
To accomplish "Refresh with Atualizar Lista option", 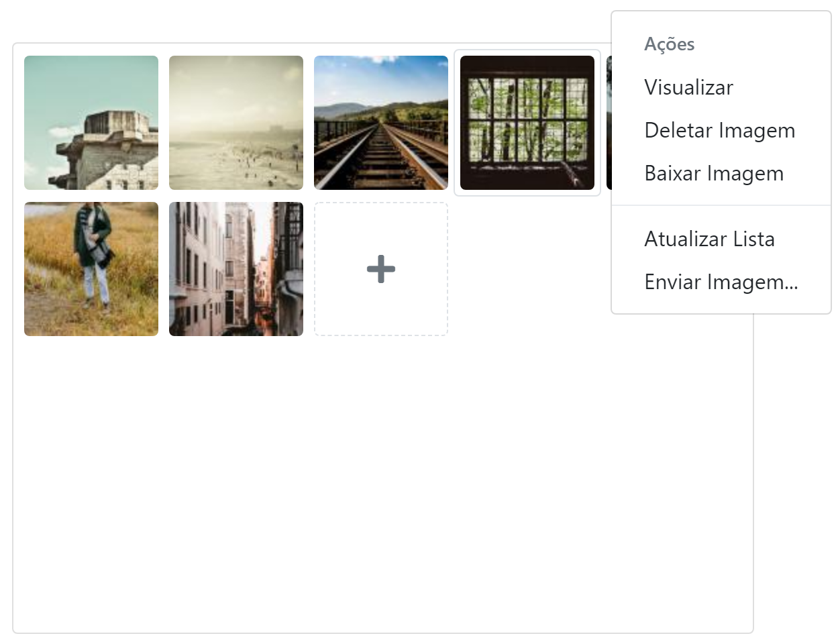I will 709,239.
